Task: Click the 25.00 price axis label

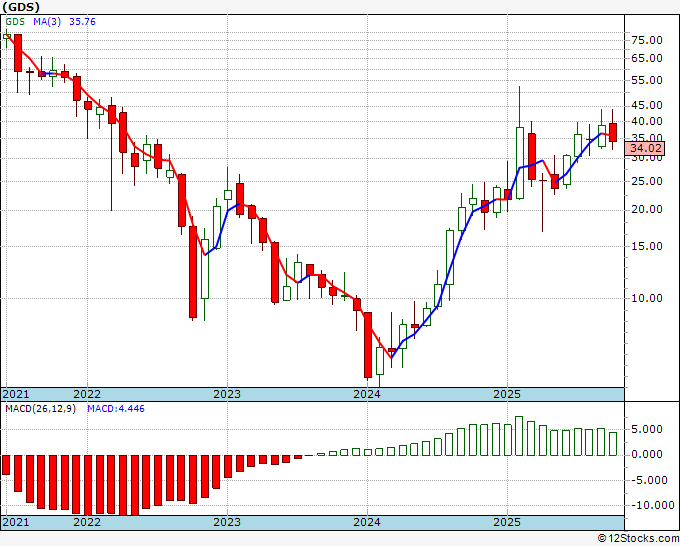Action: (x=647, y=181)
